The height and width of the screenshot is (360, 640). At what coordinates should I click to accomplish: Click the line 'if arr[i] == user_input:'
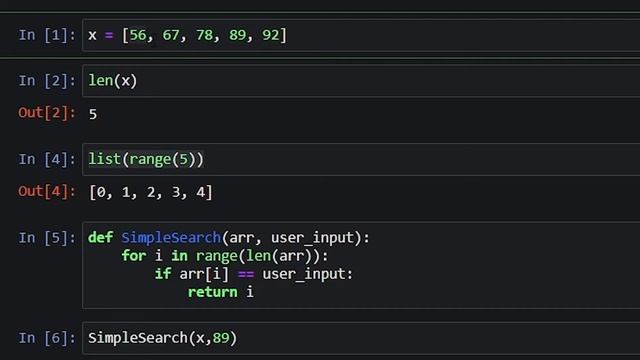pos(253,274)
